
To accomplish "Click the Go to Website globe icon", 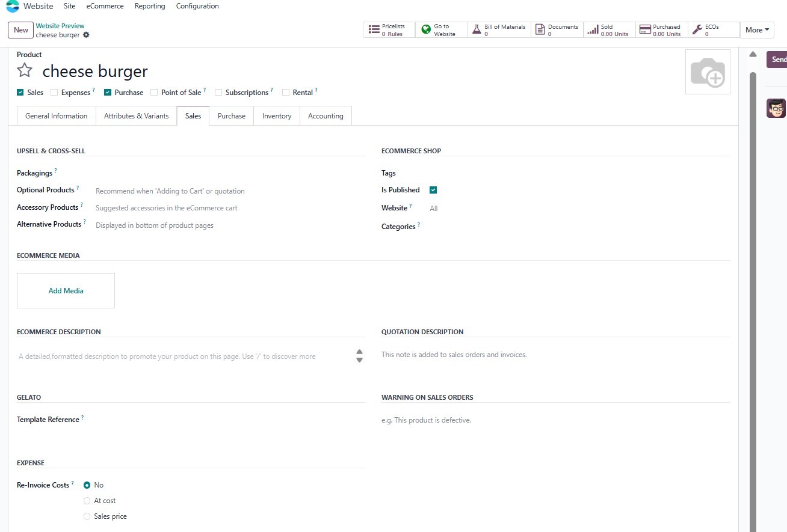I will coord(426,29).
